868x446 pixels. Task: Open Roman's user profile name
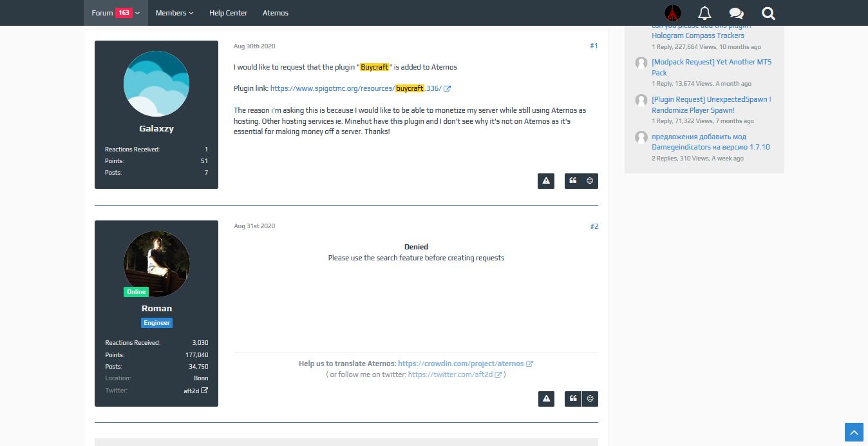coord(156,308)
